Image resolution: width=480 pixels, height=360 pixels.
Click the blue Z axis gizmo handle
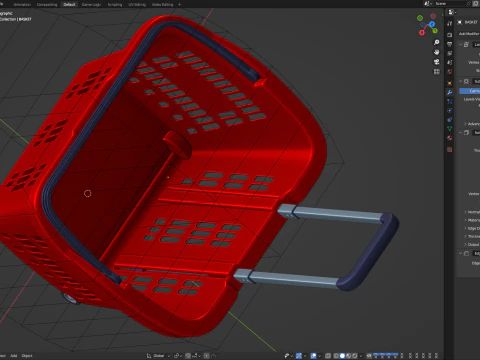[432, 24]
